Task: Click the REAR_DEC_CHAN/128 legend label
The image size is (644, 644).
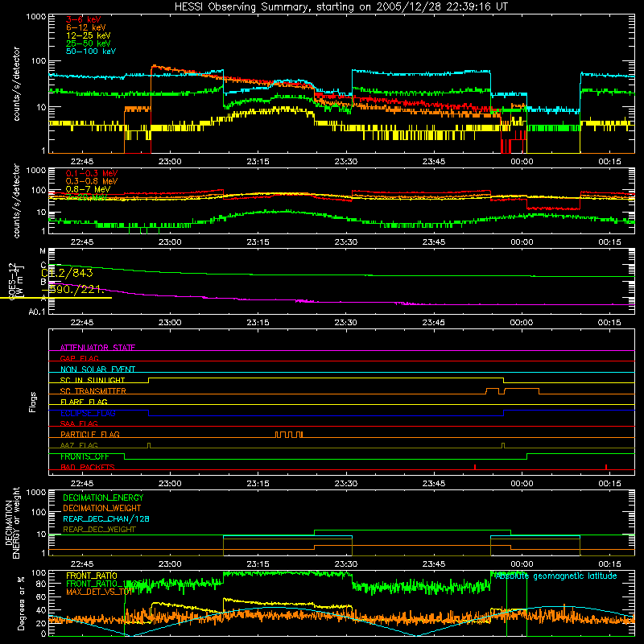Action: (x=106, y=519)
